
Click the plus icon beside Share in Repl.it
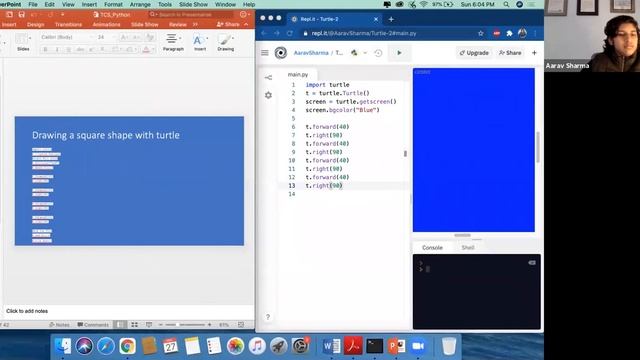click(534, 53)
